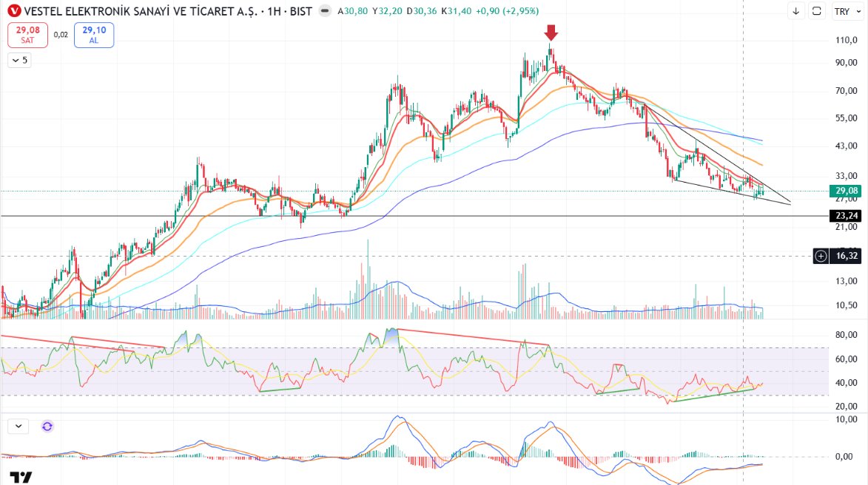
Task: Click the 110,0 price axis label
Action: point(847,41)
